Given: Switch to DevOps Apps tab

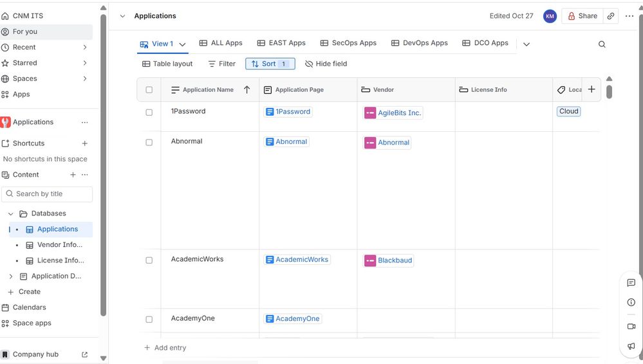Looking at the screenshot, I should tap(419, 43).
